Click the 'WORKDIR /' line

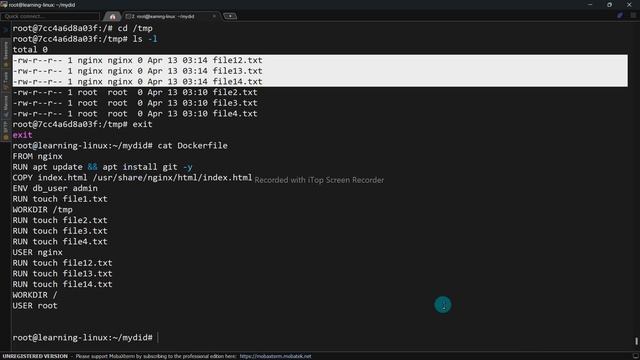tap(35, 295)
